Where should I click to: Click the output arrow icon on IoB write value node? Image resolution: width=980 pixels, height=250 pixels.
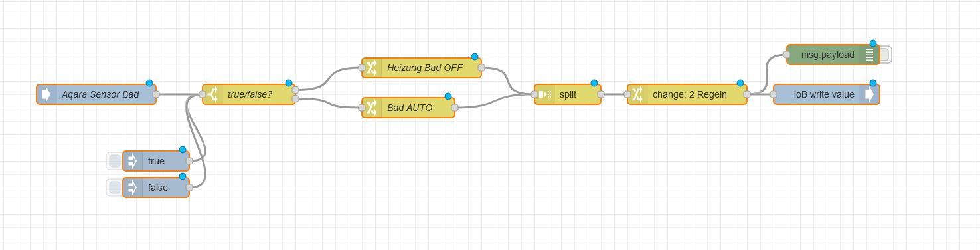pyautogui.click(x=869, y=94)
